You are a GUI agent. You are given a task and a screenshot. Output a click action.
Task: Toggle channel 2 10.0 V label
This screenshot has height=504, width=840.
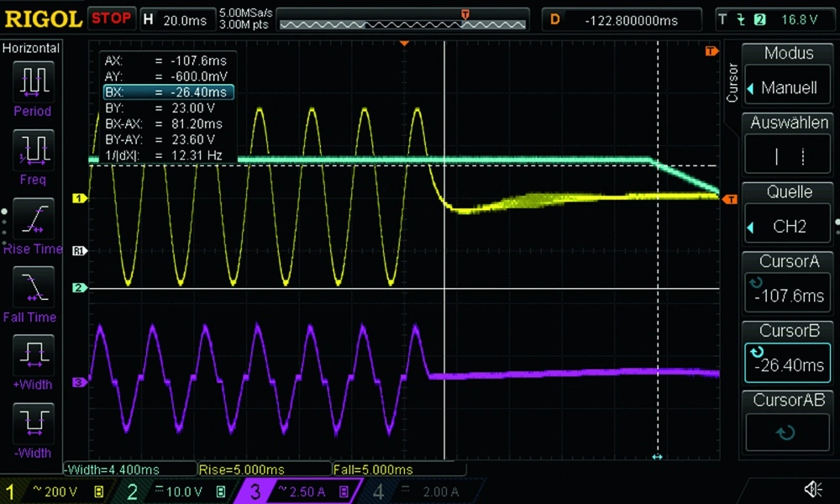coord(177,491)
